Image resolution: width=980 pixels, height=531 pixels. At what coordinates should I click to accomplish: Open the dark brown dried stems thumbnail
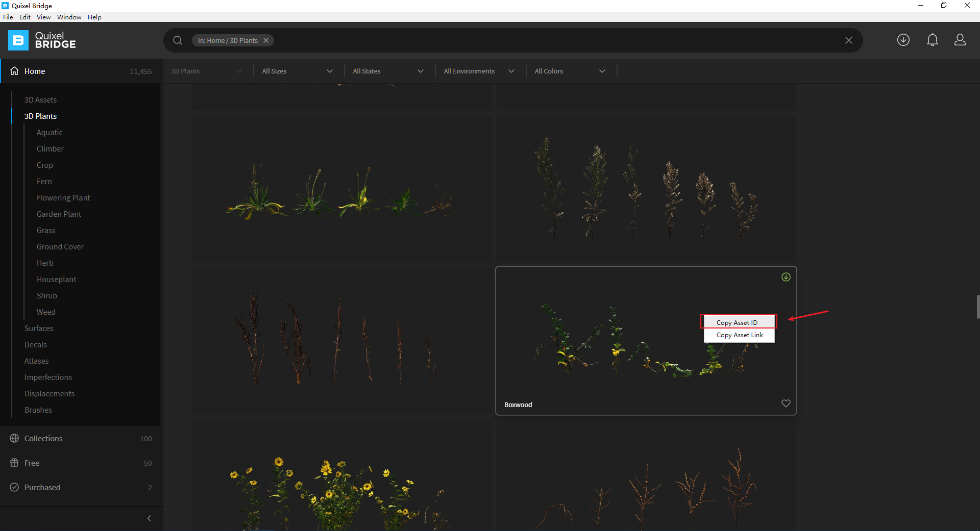(x=342, y=340)
